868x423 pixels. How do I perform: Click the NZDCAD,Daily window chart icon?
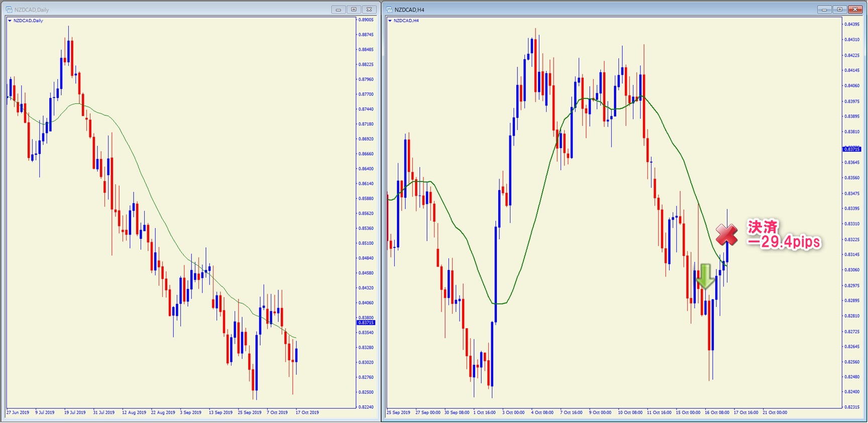tap(9, 10)
